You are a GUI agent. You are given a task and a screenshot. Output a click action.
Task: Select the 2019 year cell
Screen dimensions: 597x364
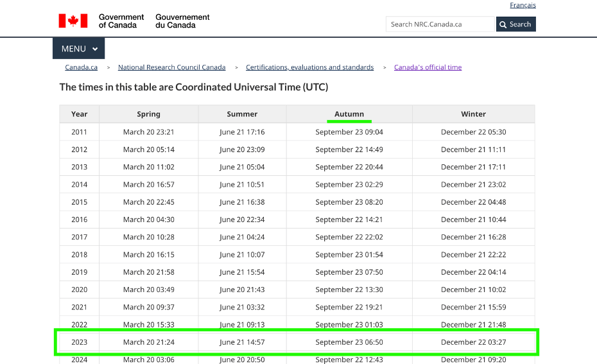point(79,272)
